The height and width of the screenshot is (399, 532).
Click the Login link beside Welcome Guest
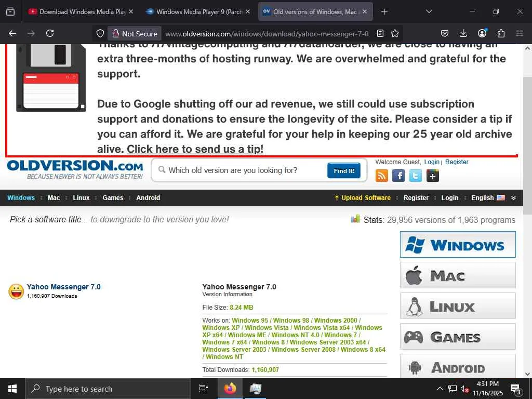[432, 162]
